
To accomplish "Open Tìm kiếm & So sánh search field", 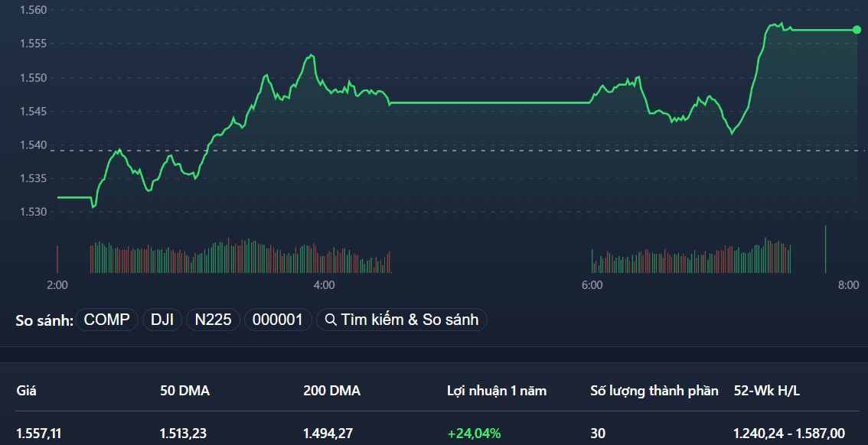I will (402, 320).
